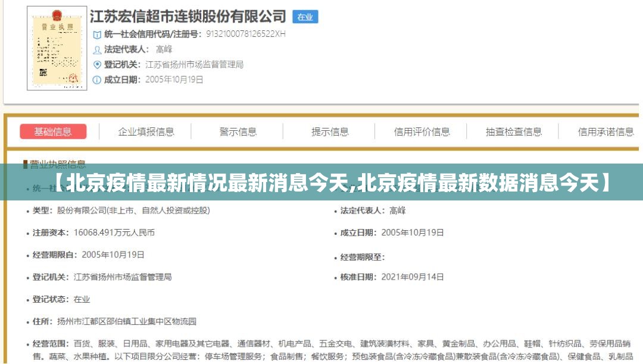
Task: Click 登记机关 value in the details list
Action: coord(122,277)
